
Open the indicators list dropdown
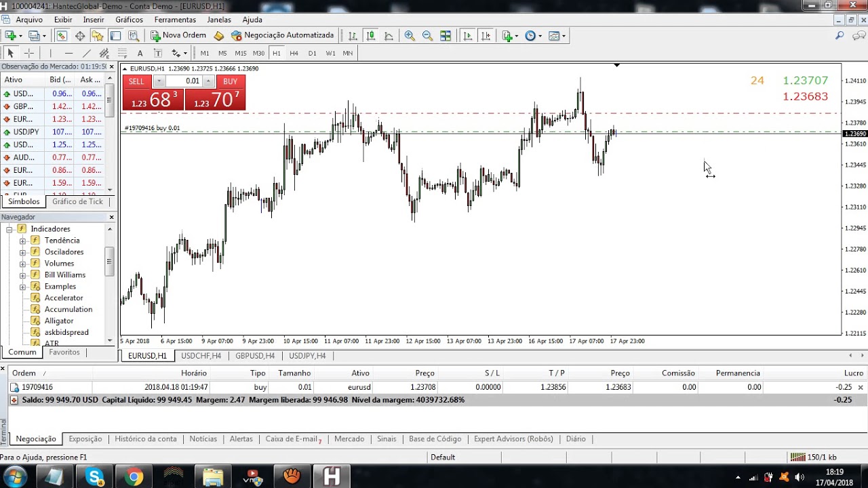(x=510, y=36)
